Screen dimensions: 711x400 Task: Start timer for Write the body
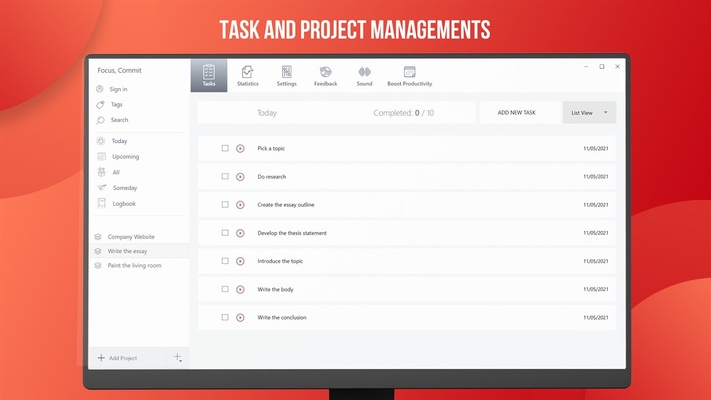point(240,289)
